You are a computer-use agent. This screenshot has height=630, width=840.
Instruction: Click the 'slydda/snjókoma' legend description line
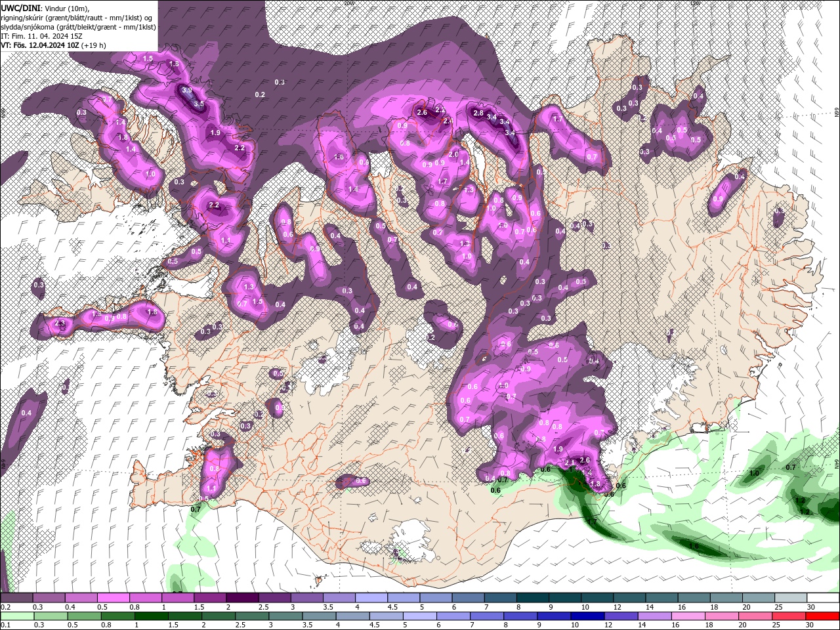tap(78, 27)
